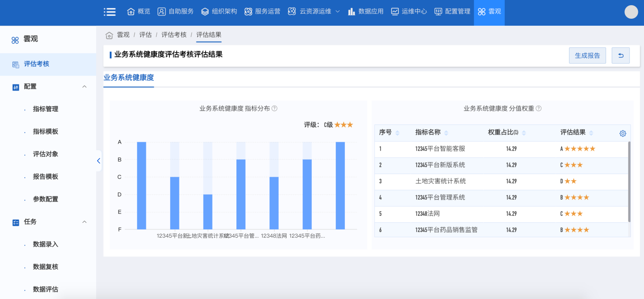Click the return arrow icon button

pyautogui.click(x=620, y=55)
